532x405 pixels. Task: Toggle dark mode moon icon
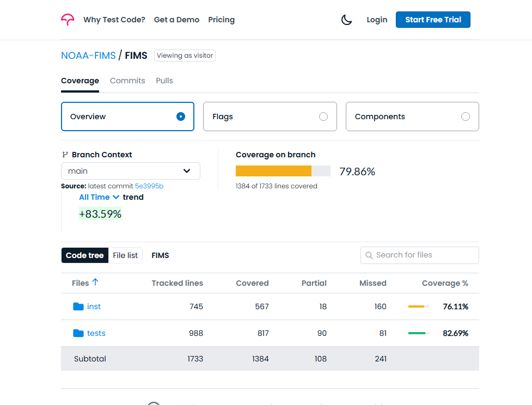click(x=346, y=20)
